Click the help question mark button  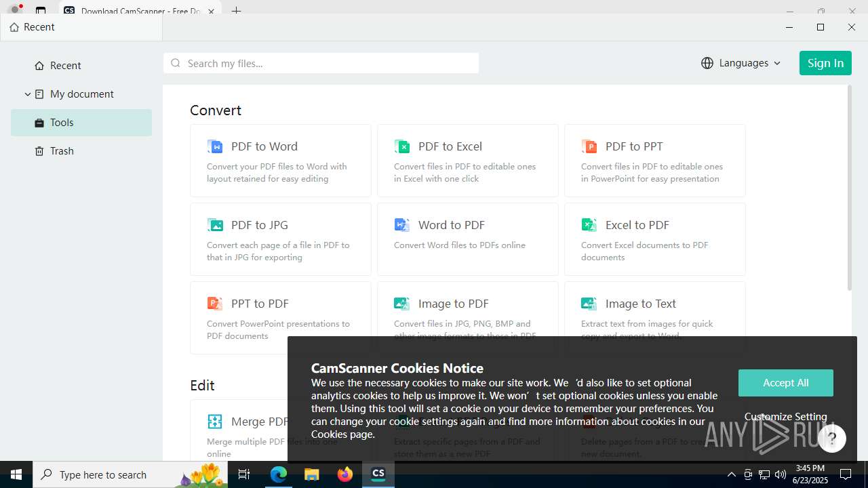tap(831, 439)
